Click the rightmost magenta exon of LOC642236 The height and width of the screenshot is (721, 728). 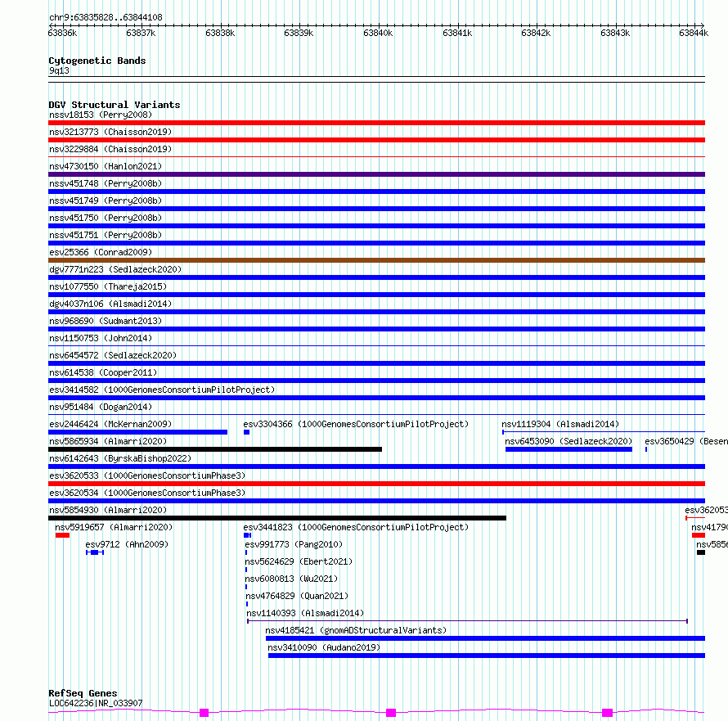tap(607, 713)
